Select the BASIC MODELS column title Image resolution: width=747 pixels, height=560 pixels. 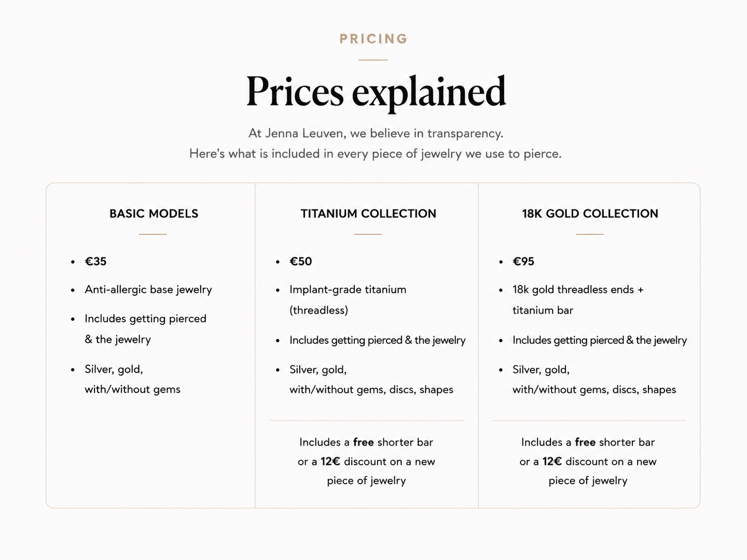(154, 213)
